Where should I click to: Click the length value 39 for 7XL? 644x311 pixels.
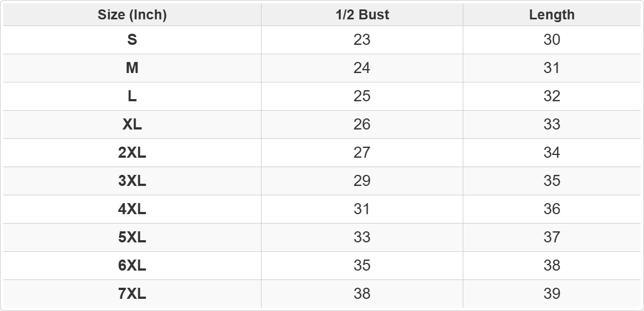pos(551,294)
